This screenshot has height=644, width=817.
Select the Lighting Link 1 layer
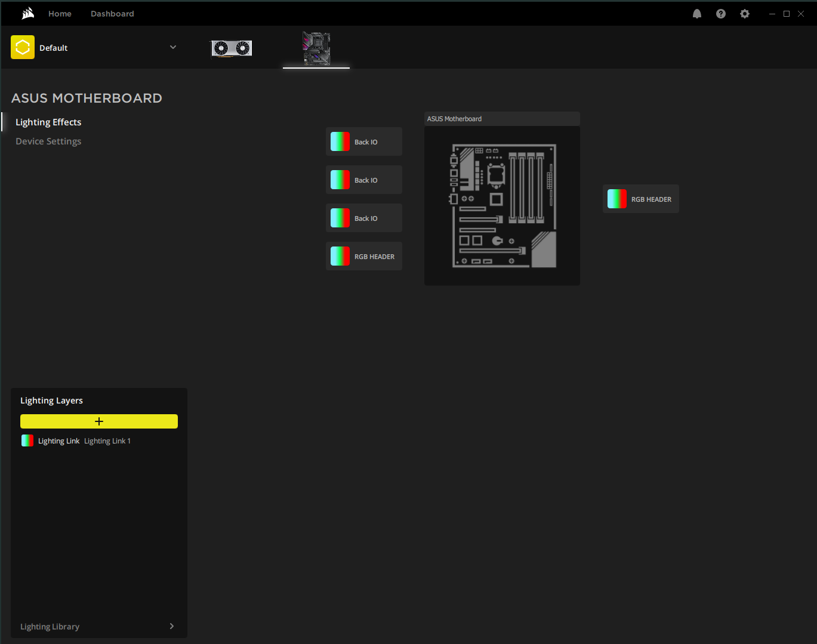(x=99, y=441)
